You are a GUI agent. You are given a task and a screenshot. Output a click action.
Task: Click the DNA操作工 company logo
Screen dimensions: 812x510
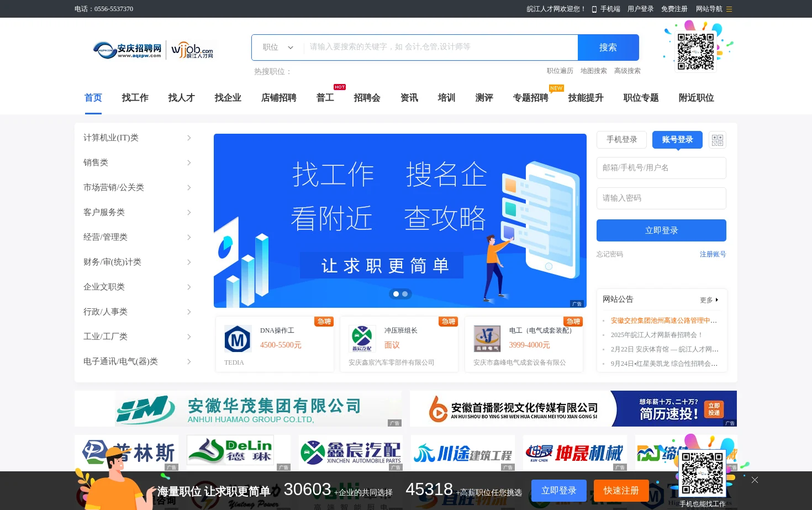238,339
